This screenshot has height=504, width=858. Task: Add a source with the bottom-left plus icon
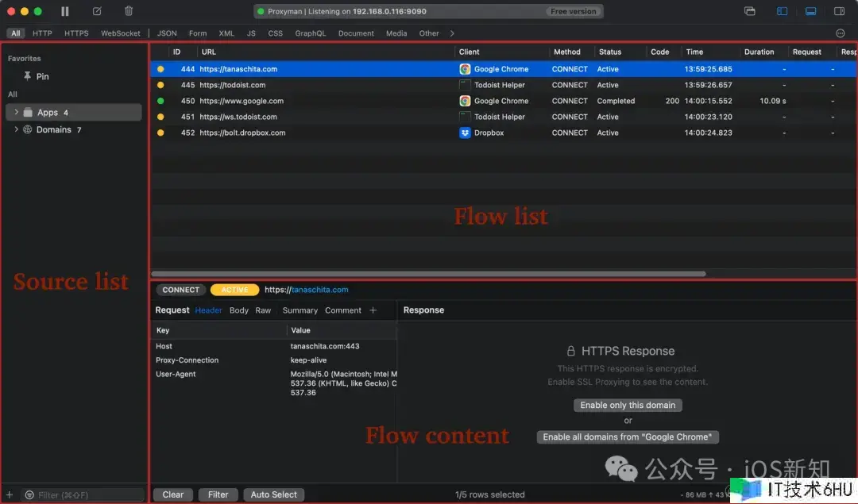pyautogui.click(x=10, y=494)
